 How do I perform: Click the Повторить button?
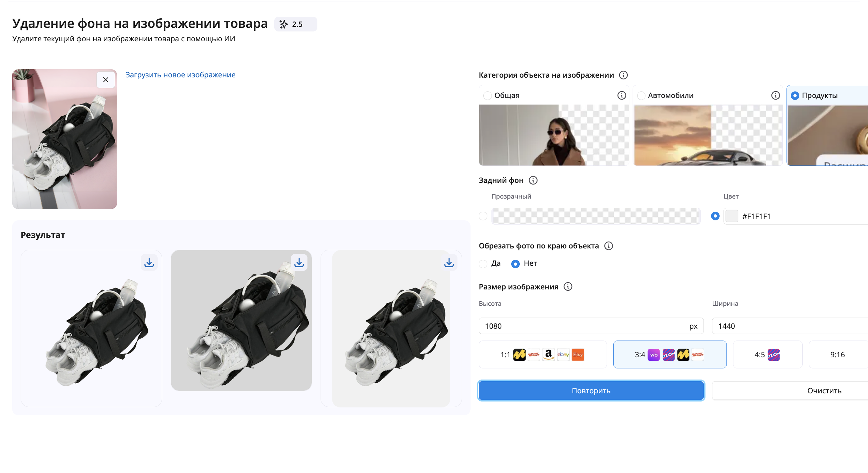coord(591,391)
